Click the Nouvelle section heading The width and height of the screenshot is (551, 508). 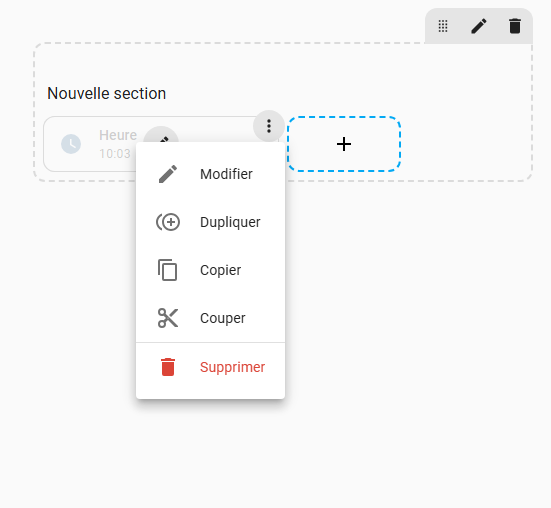(x=106, y=93)
